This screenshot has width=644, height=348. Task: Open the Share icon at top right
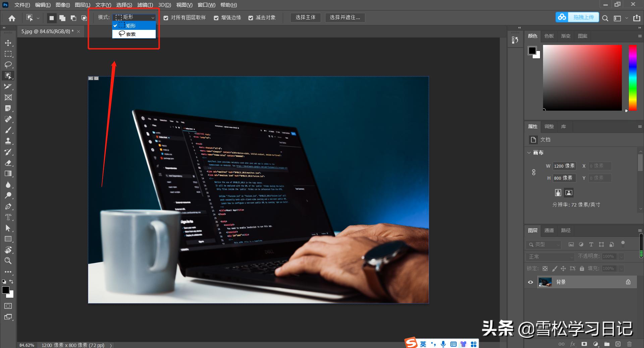point(637,18)
